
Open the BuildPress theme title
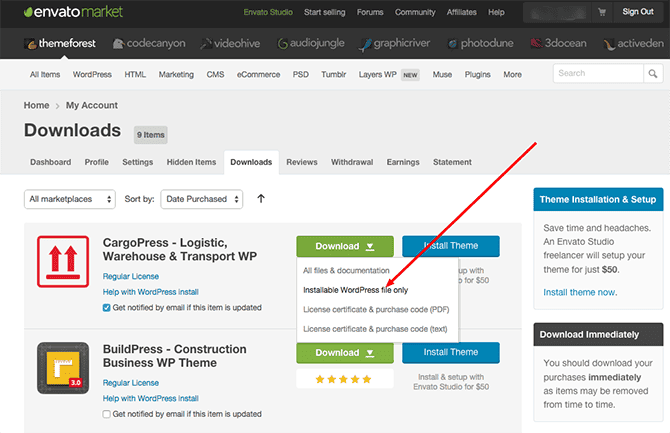(175, 356)
